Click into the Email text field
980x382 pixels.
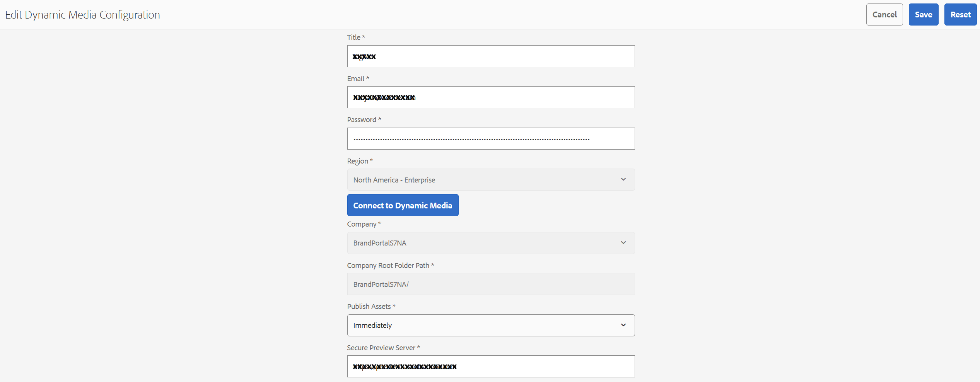490,97
